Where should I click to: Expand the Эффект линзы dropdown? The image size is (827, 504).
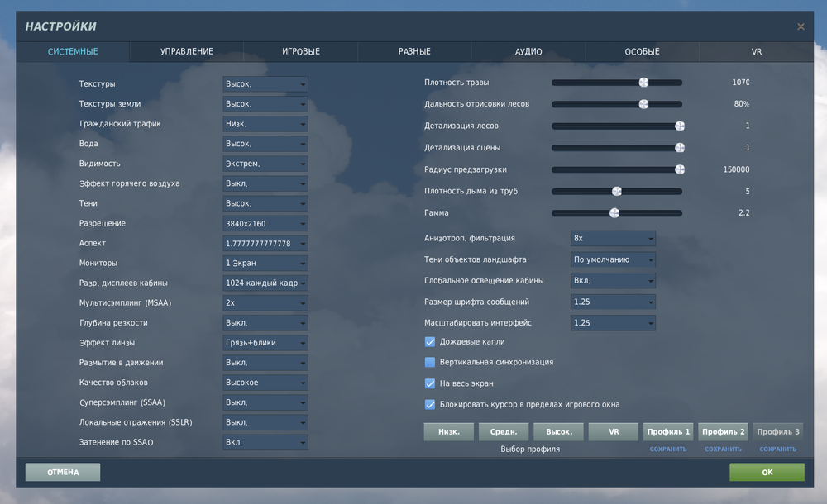point(265,343)
